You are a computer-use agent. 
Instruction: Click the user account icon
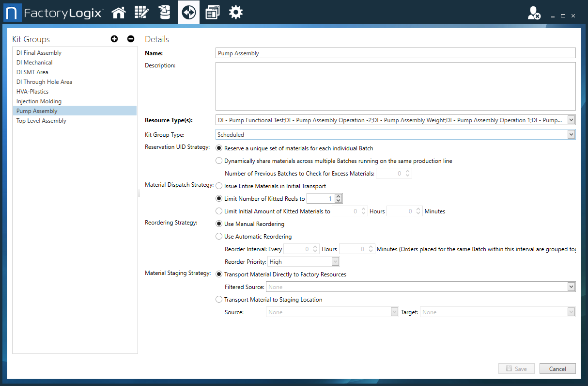pos(534,13)
